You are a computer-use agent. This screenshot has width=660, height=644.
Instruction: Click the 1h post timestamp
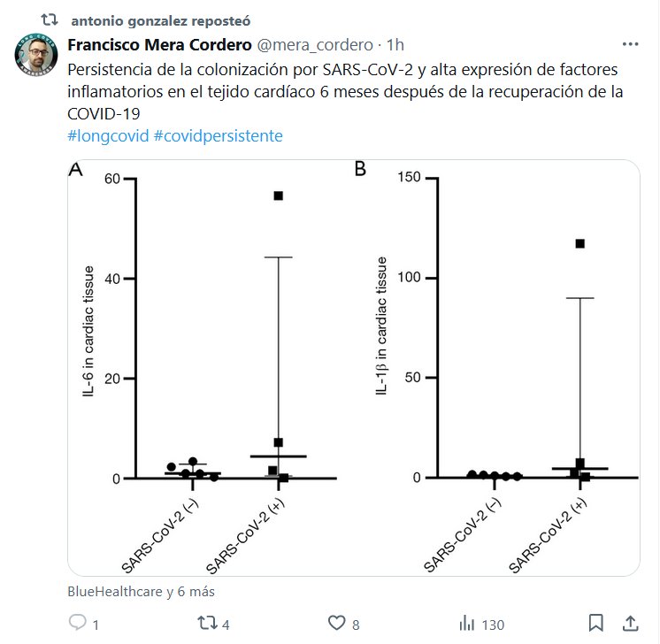pyautogui.click(x=395, y=44)
